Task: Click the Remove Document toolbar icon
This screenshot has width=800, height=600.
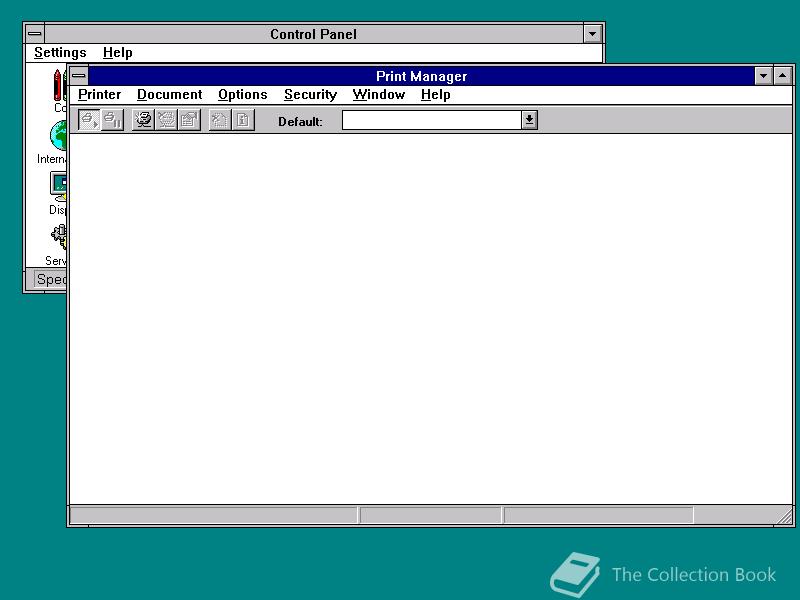Action: 220,120
